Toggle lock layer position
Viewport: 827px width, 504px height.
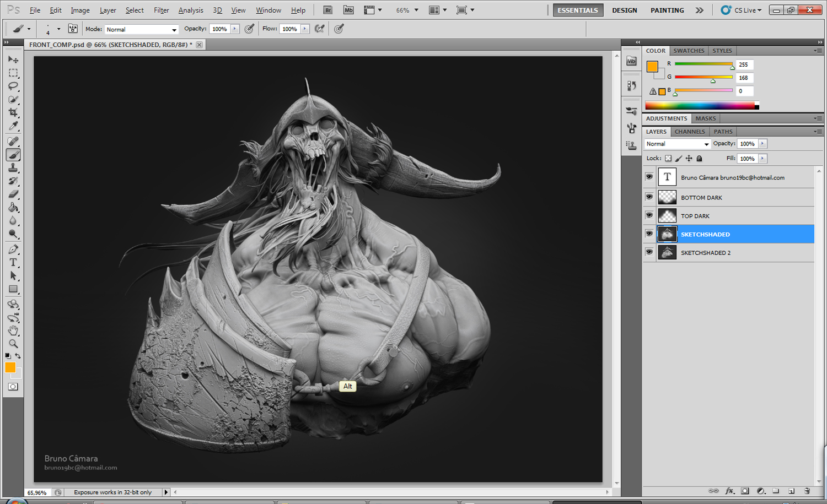coord(689,159)
